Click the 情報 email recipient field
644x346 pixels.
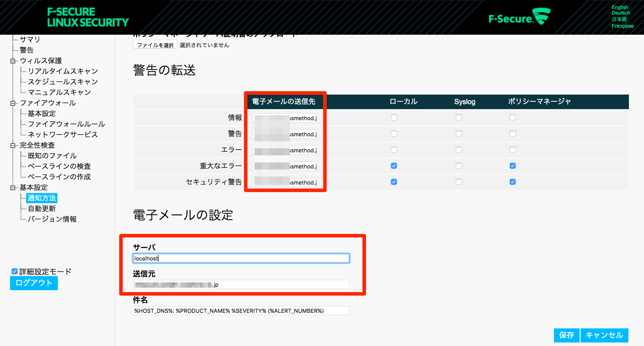tap(285, 118)
